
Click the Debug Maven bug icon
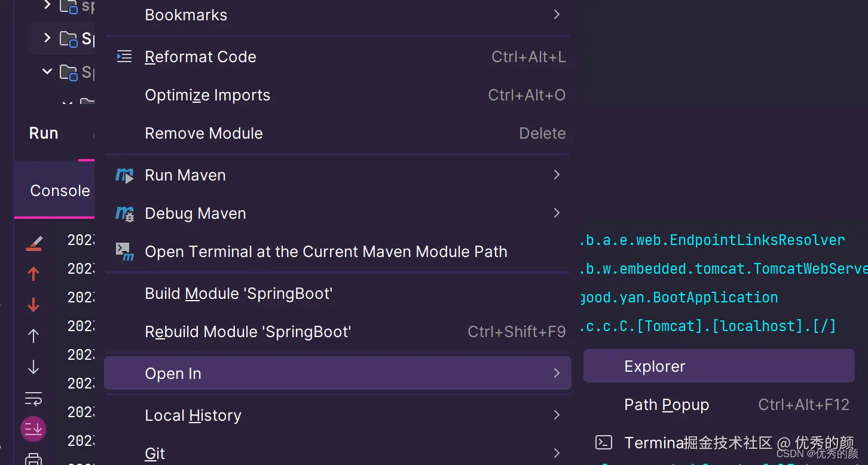tap(124, 213)
